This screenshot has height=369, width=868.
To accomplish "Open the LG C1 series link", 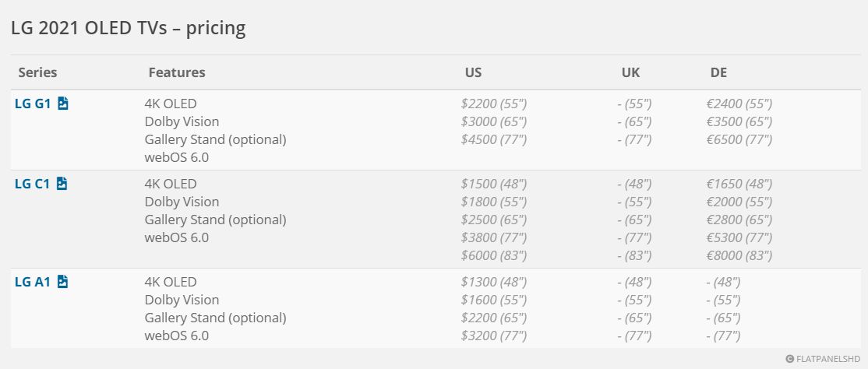I will pyautogui.click(x=33, y=184).
